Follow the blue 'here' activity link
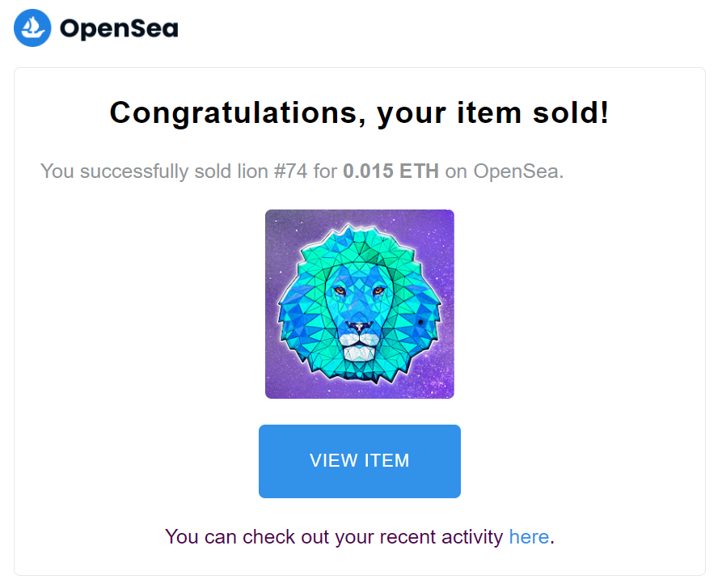This screenshot has height=588, width=722. pos(529,537)
